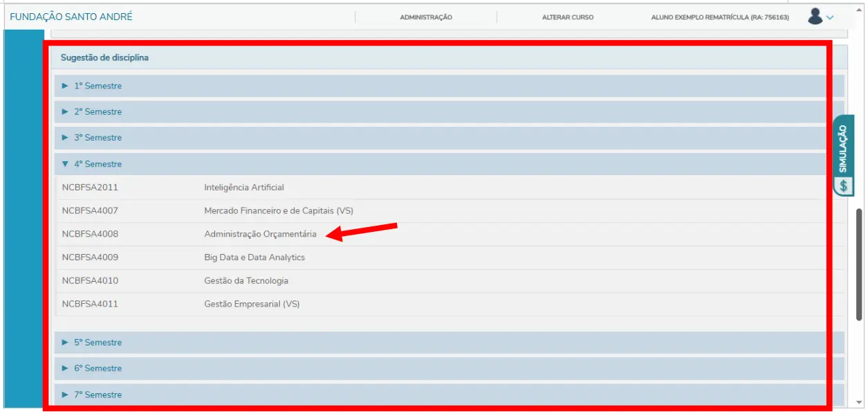Open the dropdown chevron beside the avatar

[x=830, y=17]
